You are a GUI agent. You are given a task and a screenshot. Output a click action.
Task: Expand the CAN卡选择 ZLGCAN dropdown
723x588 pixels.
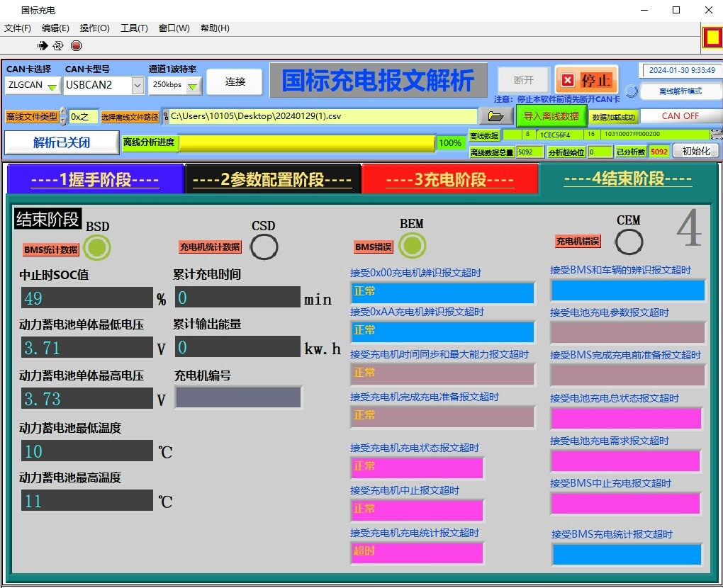click(x=52, y=86)
